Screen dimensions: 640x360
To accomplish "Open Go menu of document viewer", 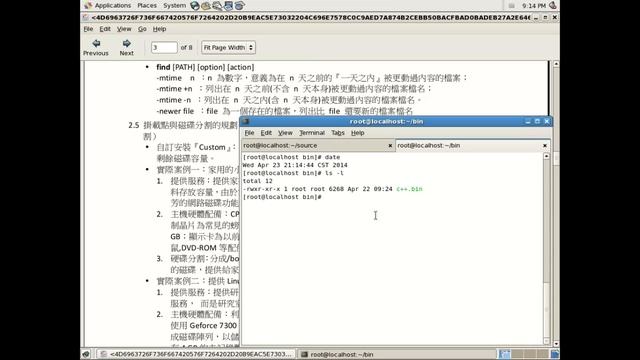I will coord(142,29).
